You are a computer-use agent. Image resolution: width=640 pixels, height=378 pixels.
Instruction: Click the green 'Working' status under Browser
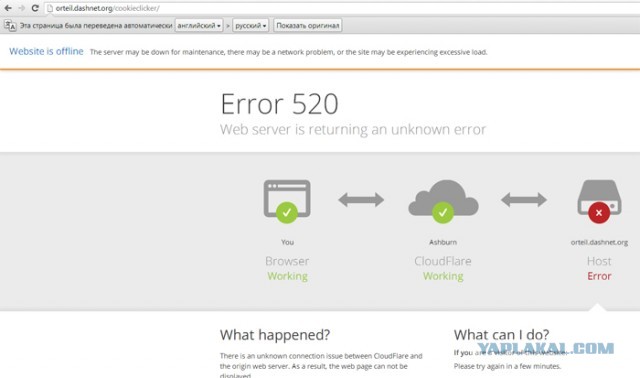tap(287, 276)
